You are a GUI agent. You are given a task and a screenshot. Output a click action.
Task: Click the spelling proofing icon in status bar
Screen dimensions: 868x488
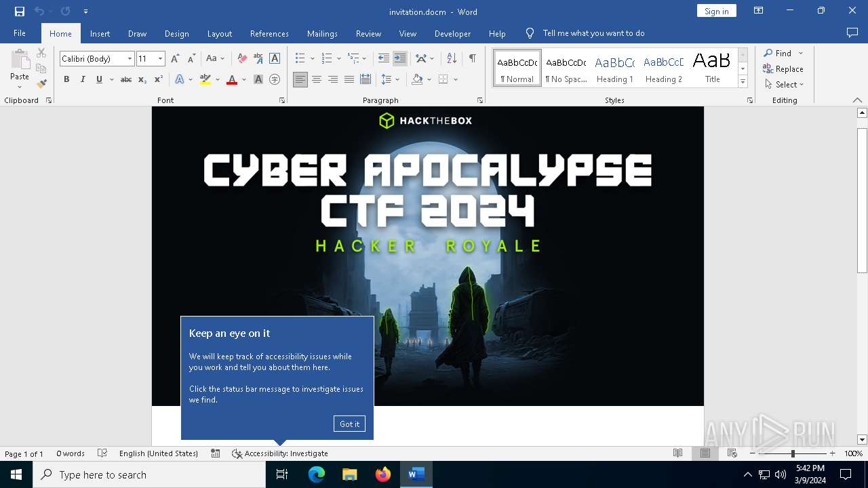tap(102, 453)
